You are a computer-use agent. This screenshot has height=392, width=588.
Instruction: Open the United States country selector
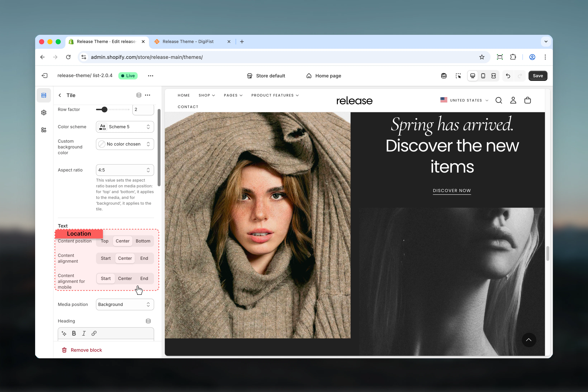(x=464, y=100)
